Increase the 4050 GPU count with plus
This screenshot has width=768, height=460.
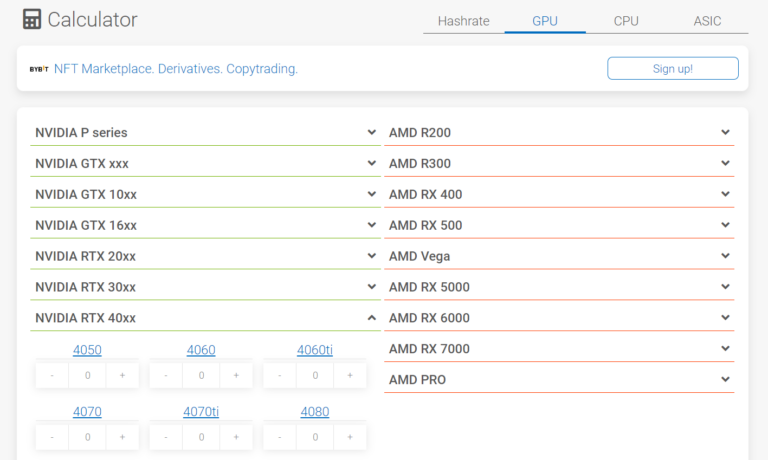pyautogui.click(x=122, y=376)
